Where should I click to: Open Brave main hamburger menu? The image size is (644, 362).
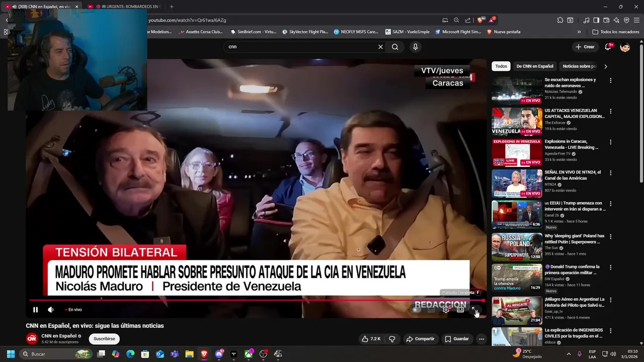[636, 20]
